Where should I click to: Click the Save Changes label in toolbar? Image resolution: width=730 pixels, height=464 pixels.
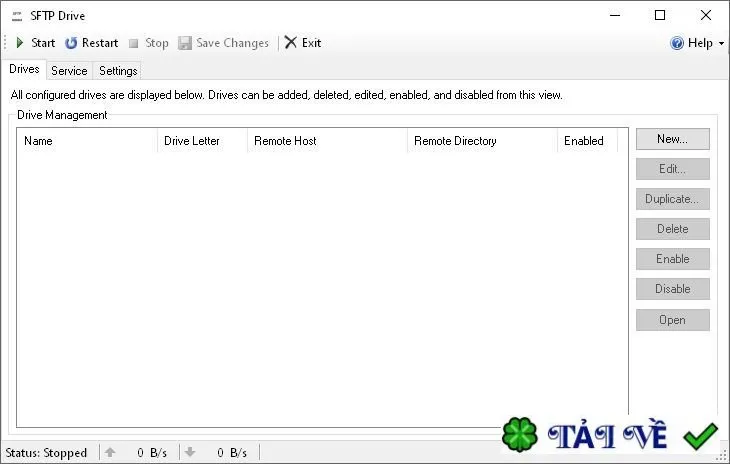[x=232, y=43]
